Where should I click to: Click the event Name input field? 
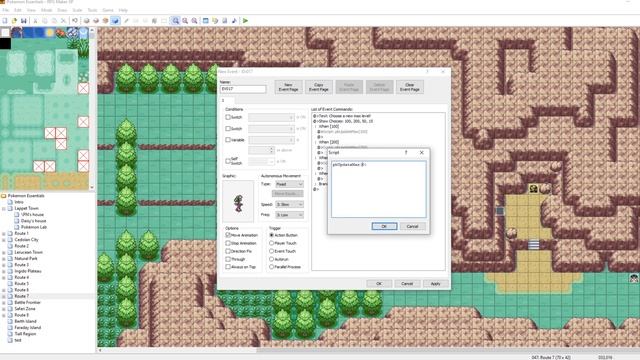243,89
